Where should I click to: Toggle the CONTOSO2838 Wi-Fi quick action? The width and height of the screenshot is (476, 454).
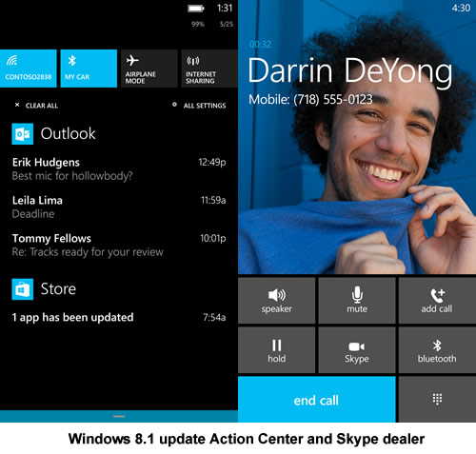click(x=29, y=69)
